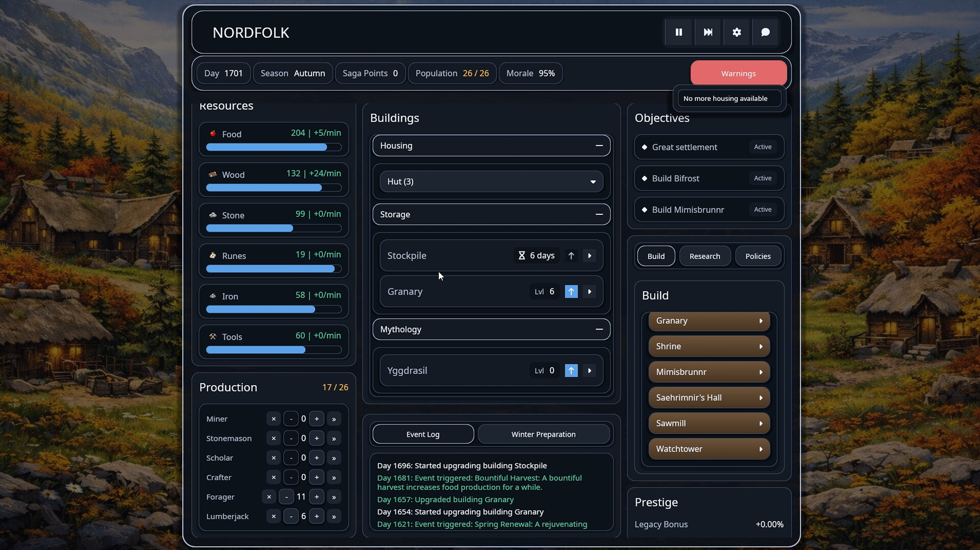Maximize Scholars with double-arrow icon

click(334, 458)
